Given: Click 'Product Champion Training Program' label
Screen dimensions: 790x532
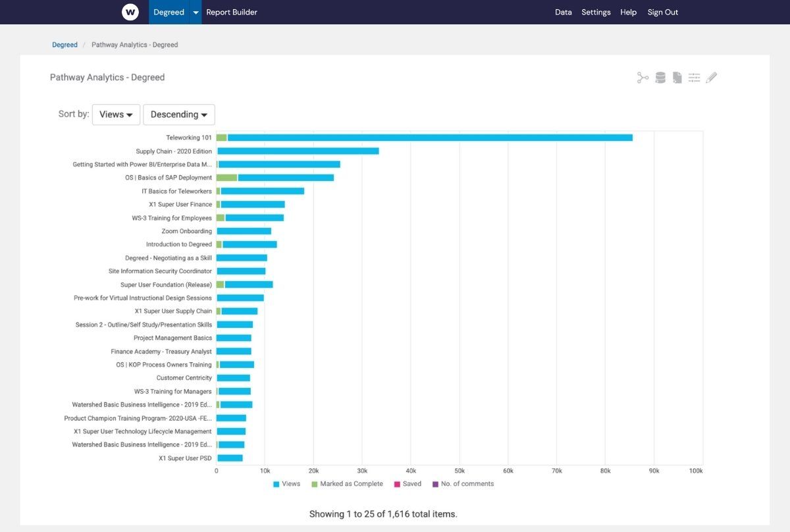Looking at the screenshot, I should click(x=138, y=418).
